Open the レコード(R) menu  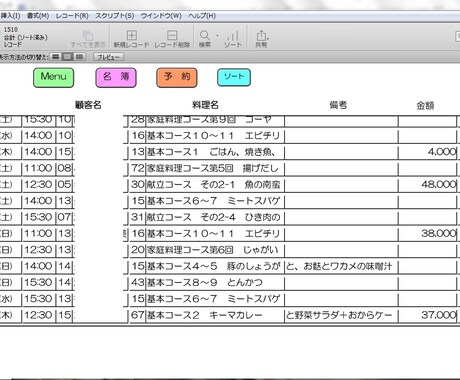click(x=72, y=16)
